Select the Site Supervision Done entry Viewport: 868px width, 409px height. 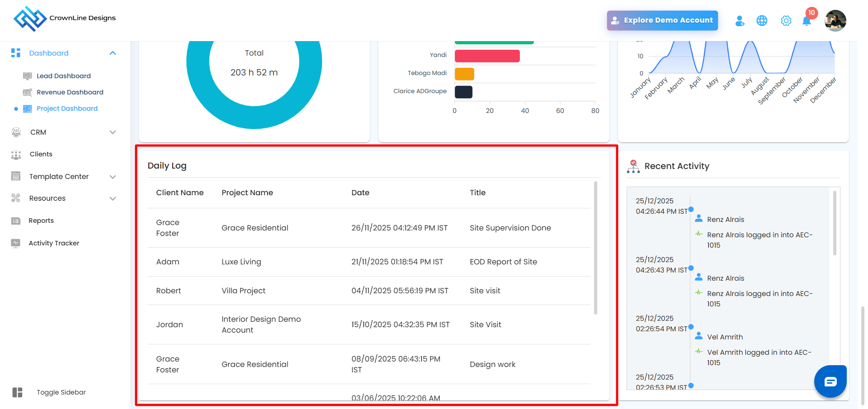(x=510, y=228)
